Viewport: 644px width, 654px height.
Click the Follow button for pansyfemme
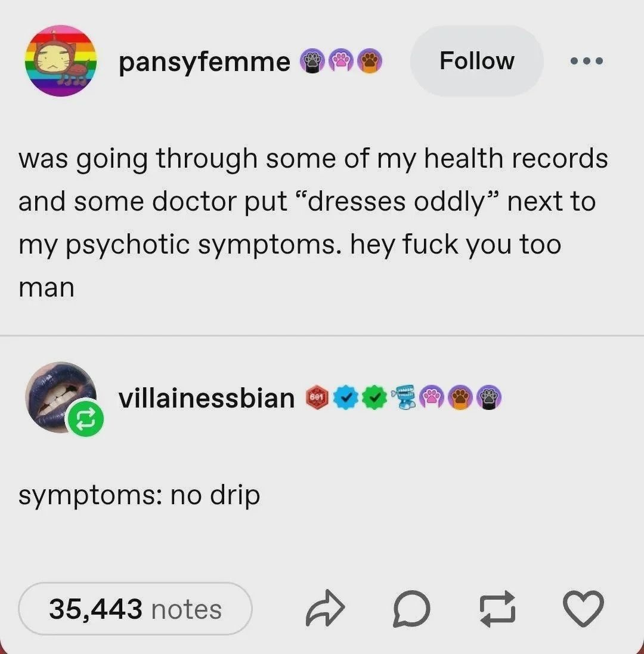(477, 61)
